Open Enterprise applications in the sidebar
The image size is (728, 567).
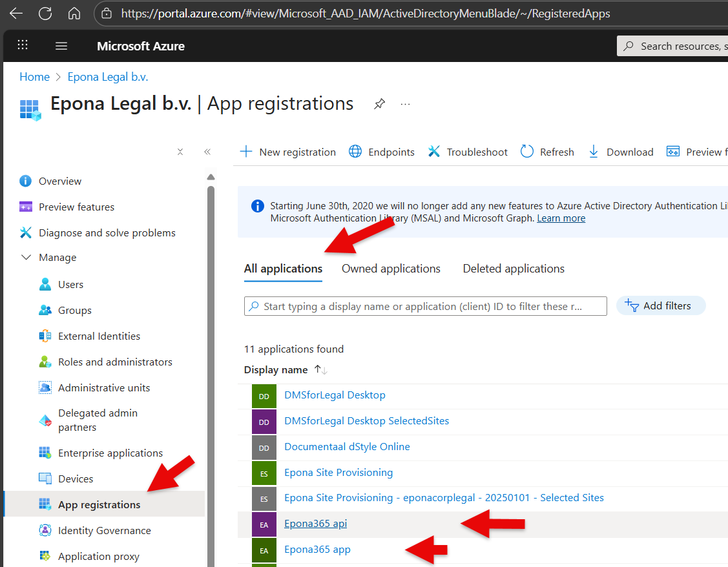click(x=110, y=453)
